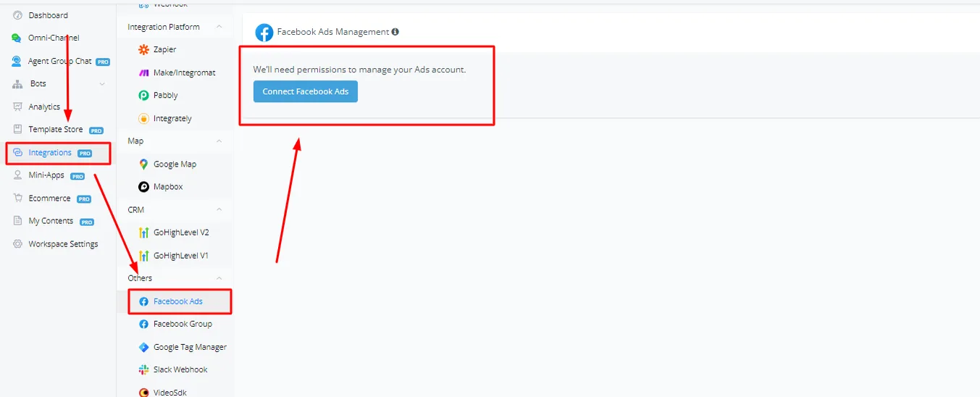The height and width of the screenshot is (397, 980).
Task: Expand the Bots submenu chevron
Action: (102, 84)
